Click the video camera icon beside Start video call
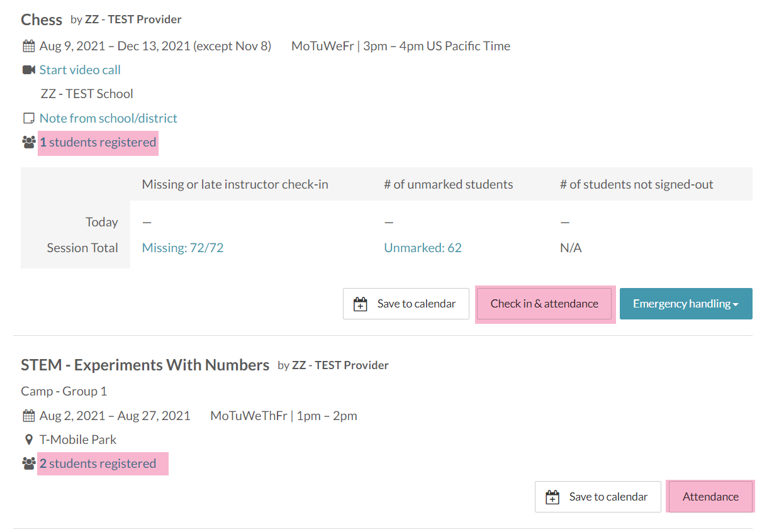This screenshot has height=532, width=762. click(28, 70)
